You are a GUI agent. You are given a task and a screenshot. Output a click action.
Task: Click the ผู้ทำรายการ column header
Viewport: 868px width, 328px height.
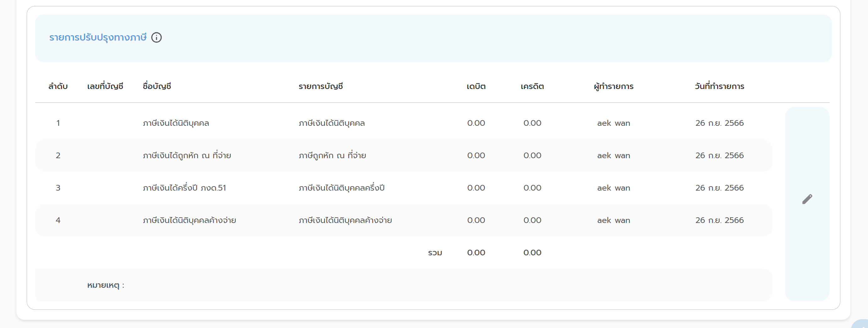(613, 86)
